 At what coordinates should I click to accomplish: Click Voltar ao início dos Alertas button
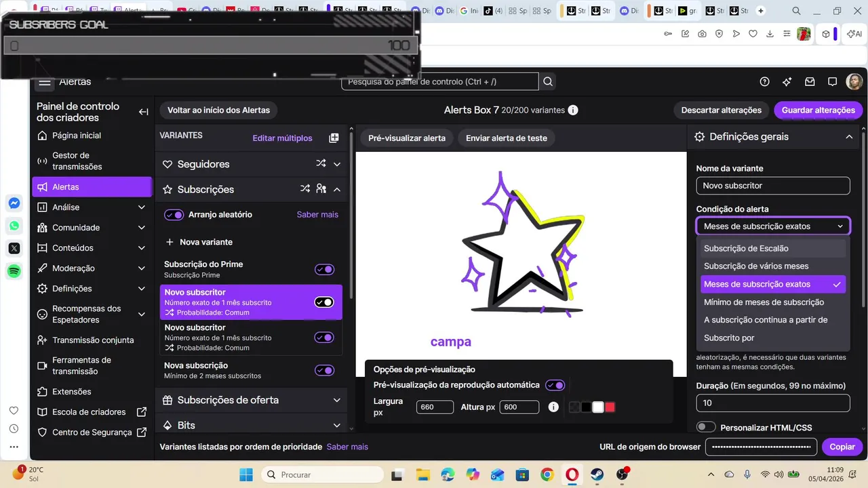click(x=218, y=110)
